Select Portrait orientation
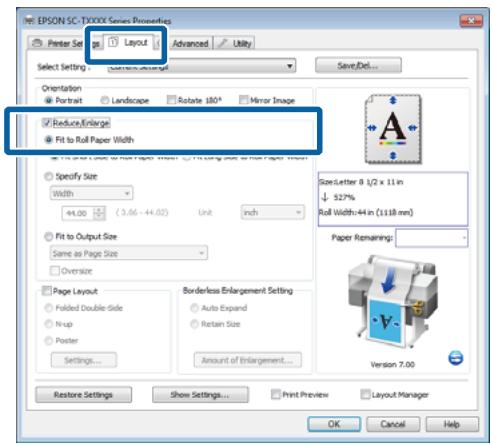 pos(49,100)
